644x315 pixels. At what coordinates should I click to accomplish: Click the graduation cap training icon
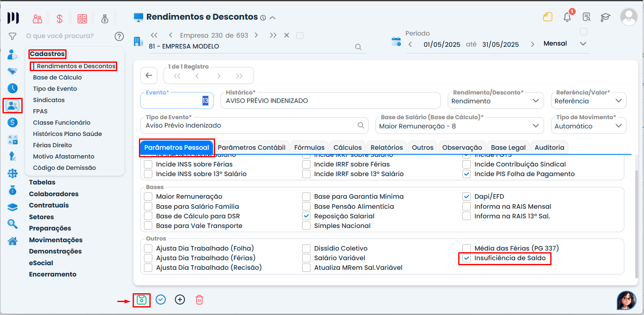click(605, 17)
